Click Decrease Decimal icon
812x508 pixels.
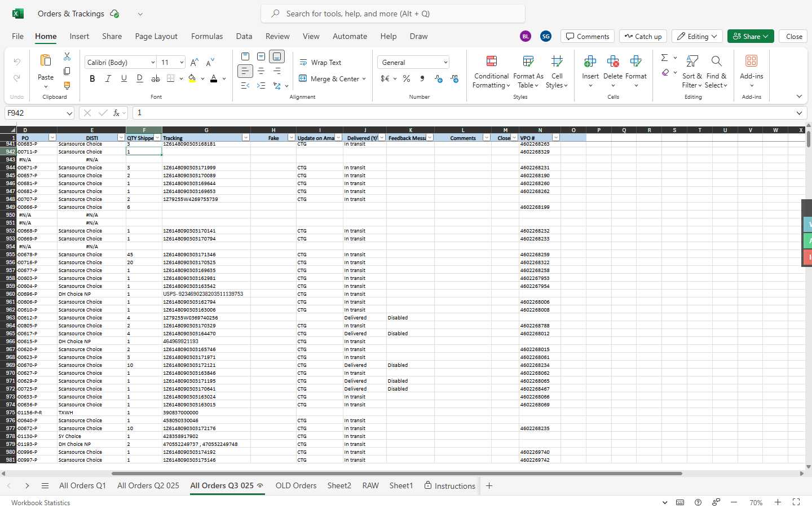point(455,78)
